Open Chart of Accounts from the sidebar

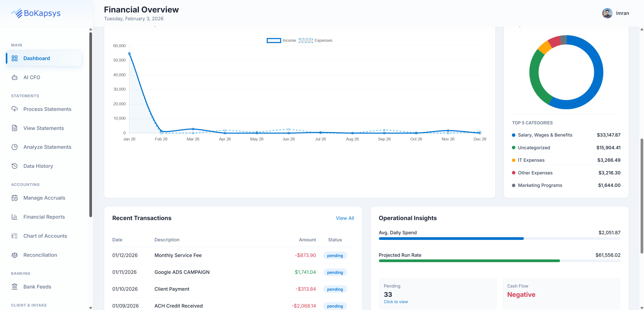[45, 236]
